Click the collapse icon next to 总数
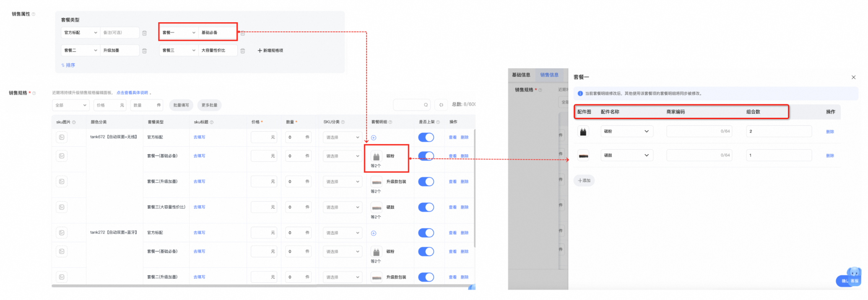This screenshot has height=300, width=868. point(441,105)
